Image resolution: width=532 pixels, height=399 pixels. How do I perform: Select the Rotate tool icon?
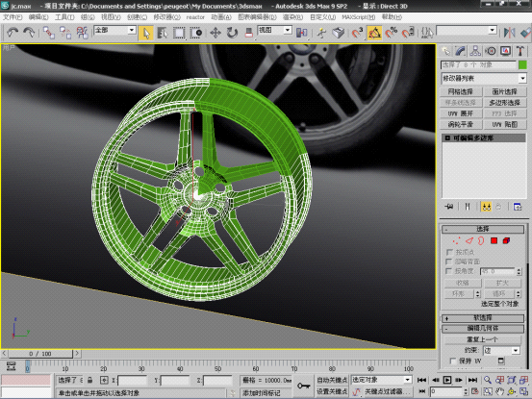232,33
